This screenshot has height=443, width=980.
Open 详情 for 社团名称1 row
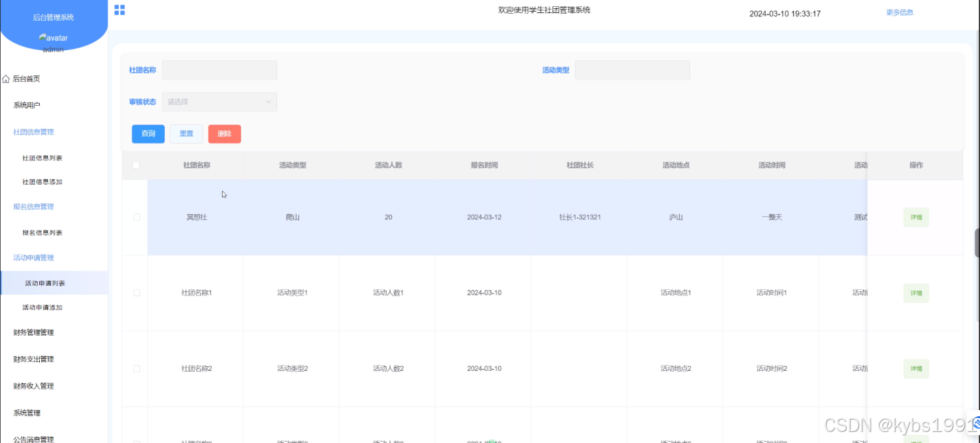(916, 293)
